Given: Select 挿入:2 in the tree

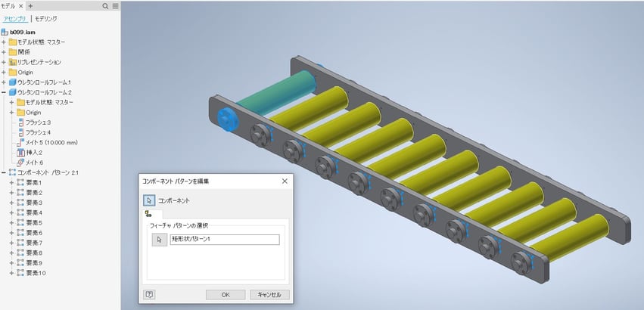Looking at the screenshot, I should tap(35, 152).
